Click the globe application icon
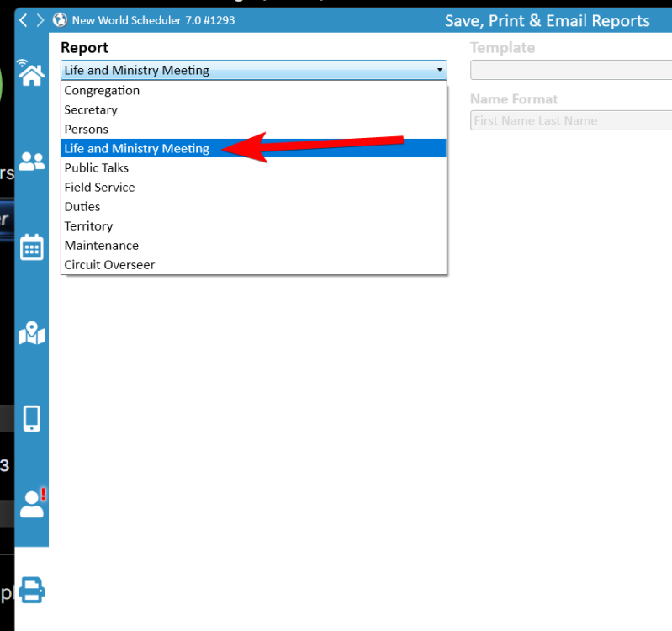 coord(60,20)
